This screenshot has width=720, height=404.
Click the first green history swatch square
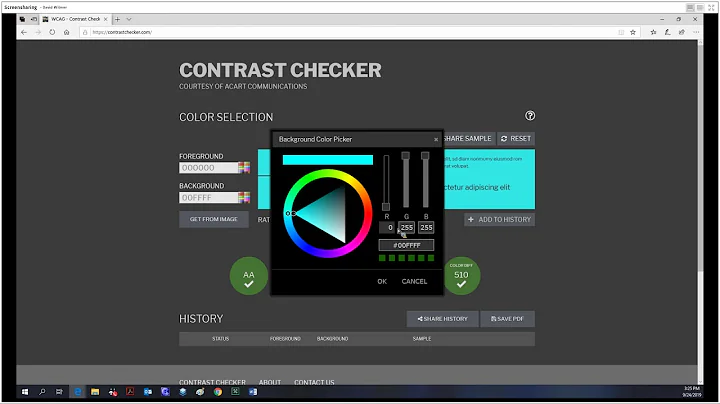click(382, 258)
